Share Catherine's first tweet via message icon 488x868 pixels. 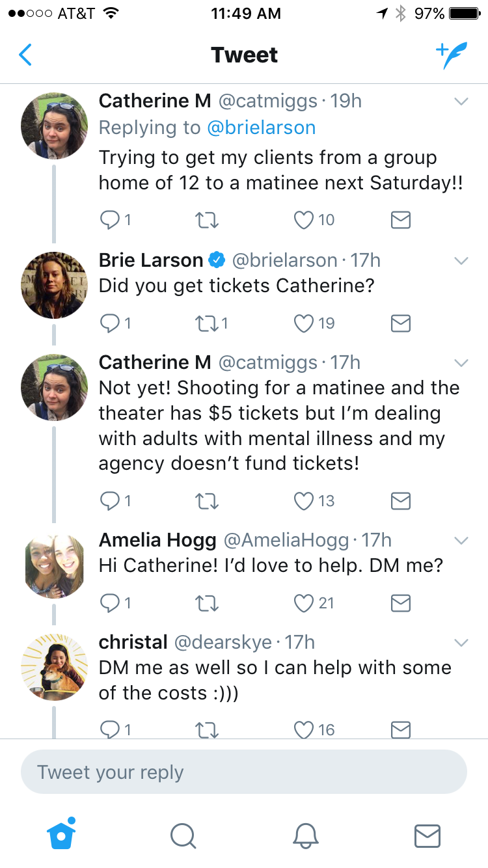[400, 221]
